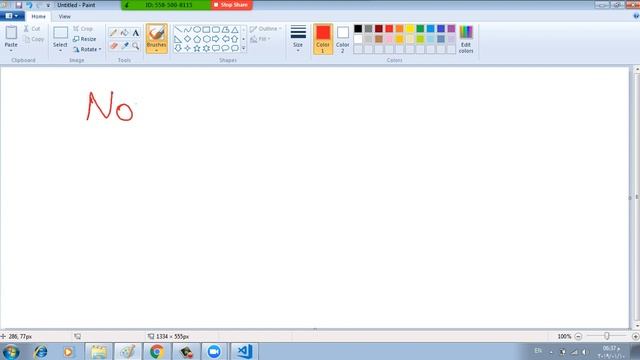The height and width of the screenshot is (360, 640).
Task: Expand the Shapes gallery more arrow
Action: (x=244, y=49)
